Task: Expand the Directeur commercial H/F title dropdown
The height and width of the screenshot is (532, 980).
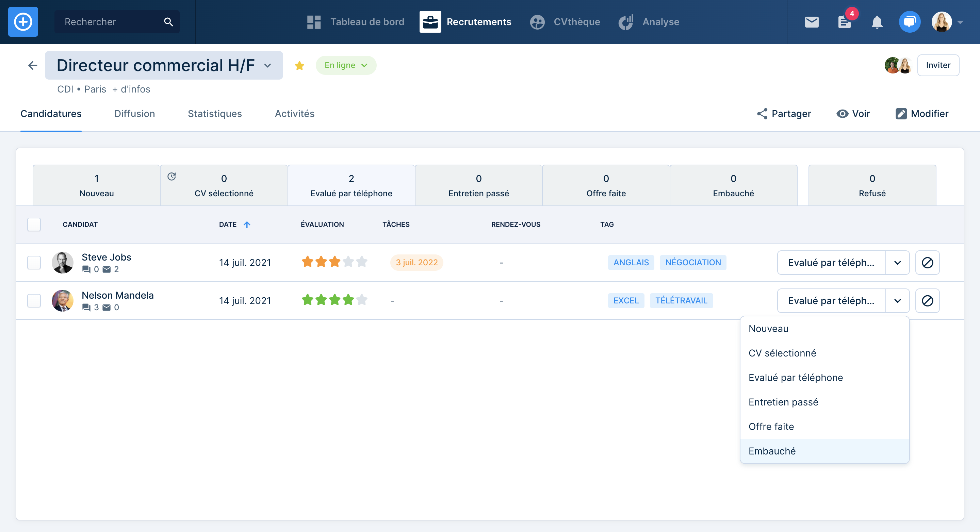Action: (267, 65)
